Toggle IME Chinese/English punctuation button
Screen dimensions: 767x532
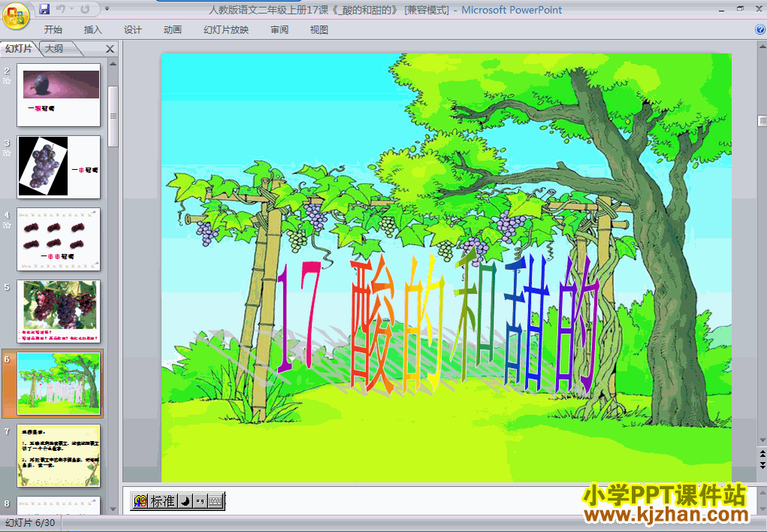point(200,501)
